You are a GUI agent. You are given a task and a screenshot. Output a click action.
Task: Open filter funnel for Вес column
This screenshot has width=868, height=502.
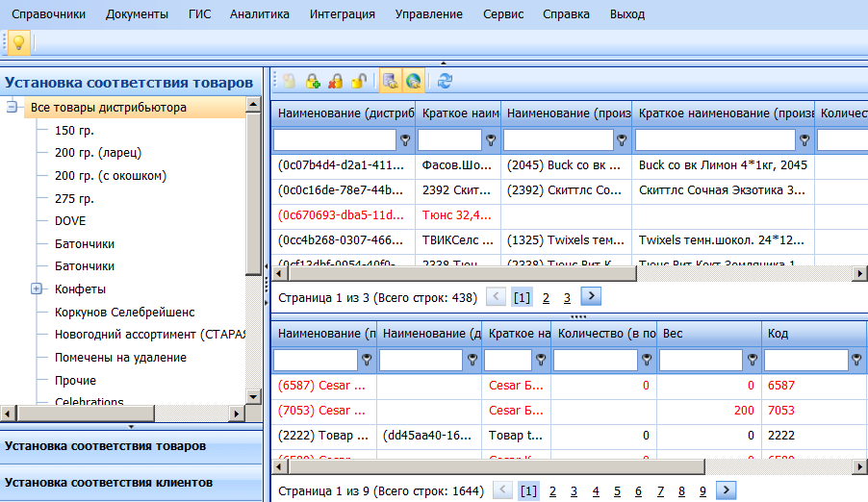point(751,361)
